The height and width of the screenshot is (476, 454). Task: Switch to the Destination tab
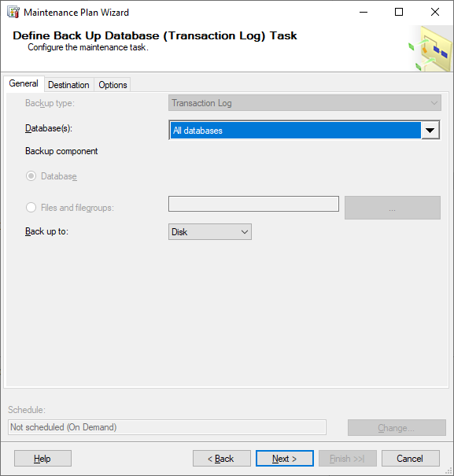[x=68, y=85]
